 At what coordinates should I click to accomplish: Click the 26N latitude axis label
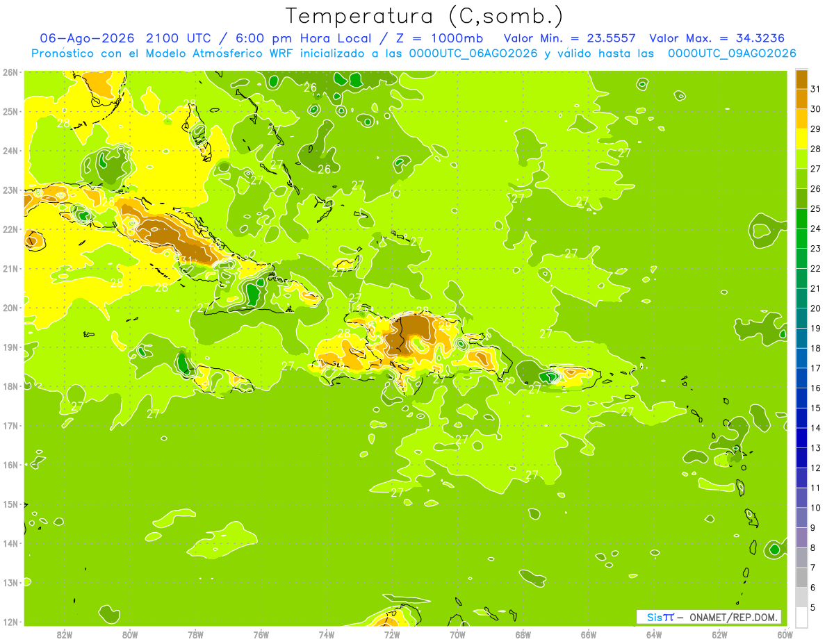pos(10,72)
